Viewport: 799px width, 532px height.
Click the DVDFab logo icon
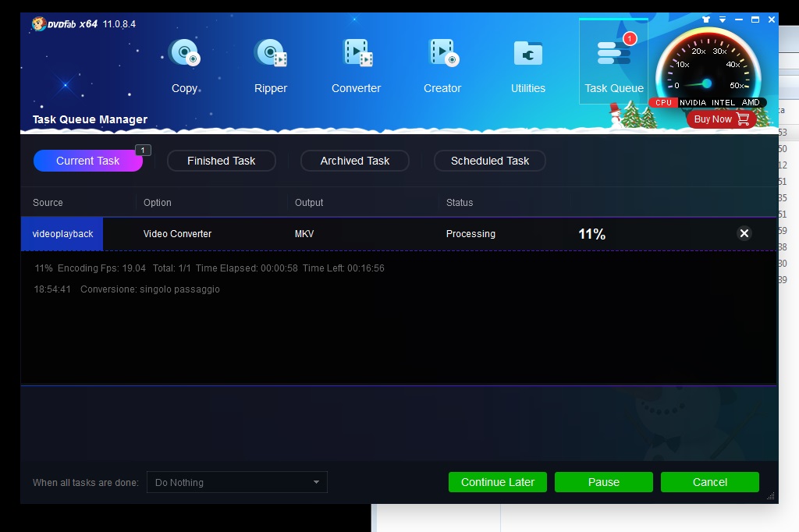[39, 23]
